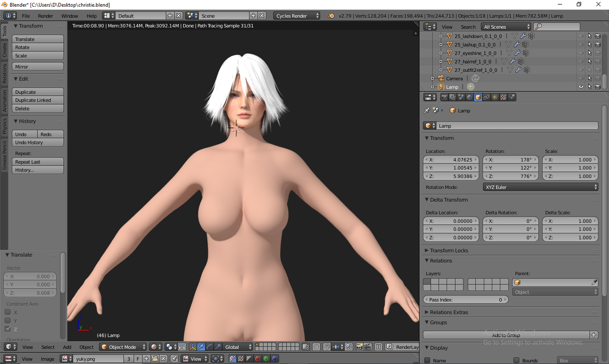Select the translate manipulator arrow icon
Image resolution: width=609 pixels, height=364 pixels.
click(201, 347)
